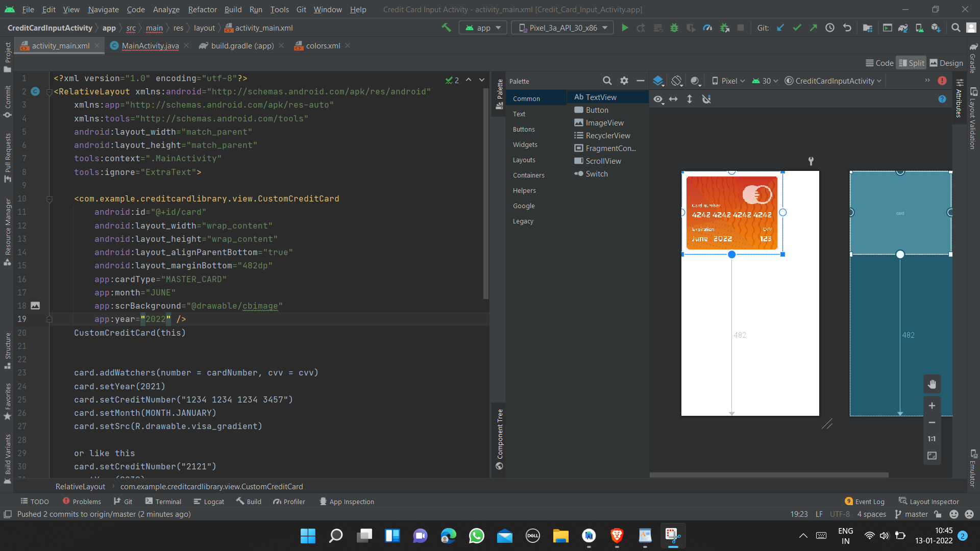Toggle autoconnect on the design toolbar
Screen dimensions: 980x551
tap(706, 99)
